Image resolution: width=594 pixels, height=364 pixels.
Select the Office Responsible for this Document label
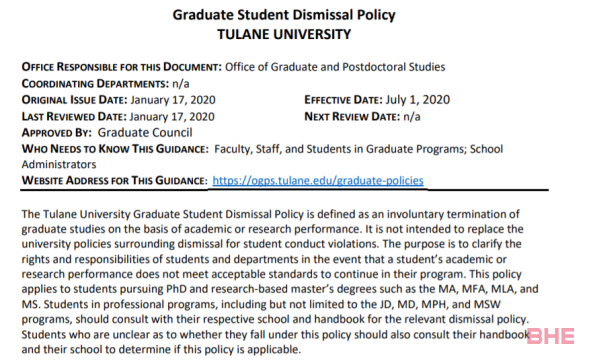[x=122, y=67]
